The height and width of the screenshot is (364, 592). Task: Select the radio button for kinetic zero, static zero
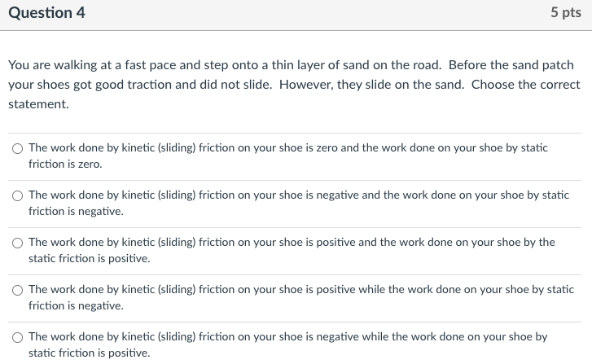17,148
